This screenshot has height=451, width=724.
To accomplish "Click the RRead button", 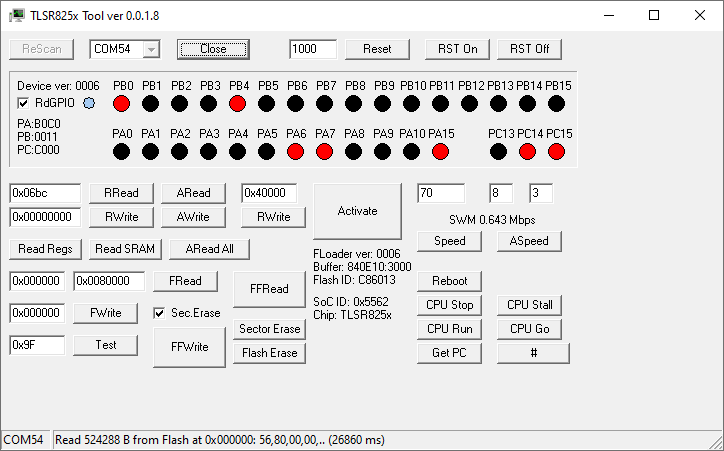I will 121,193.
